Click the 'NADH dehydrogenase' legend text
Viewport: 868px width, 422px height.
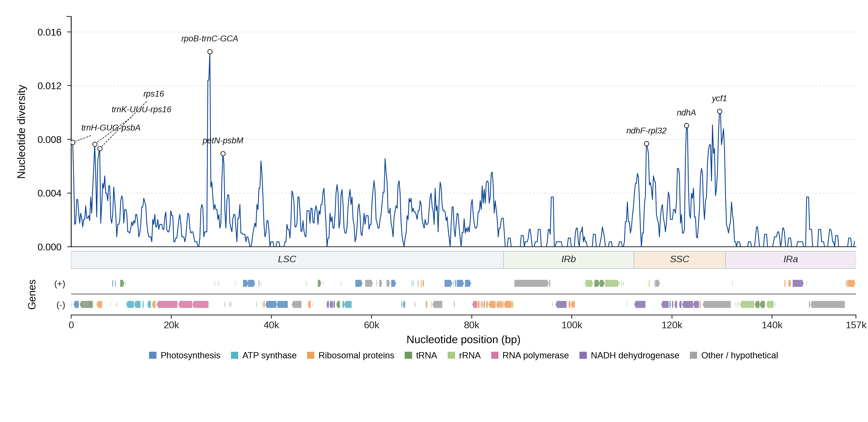pos(635,356)
